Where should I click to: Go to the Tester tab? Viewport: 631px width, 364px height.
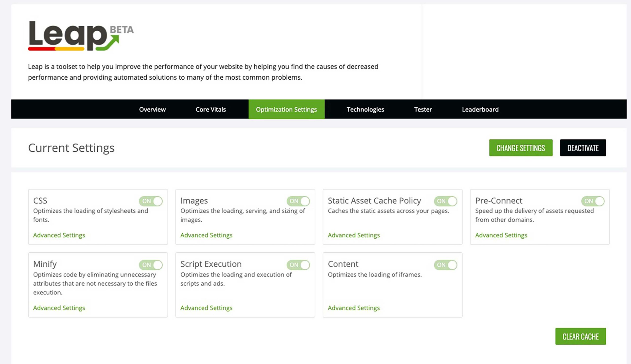pyautogui.click(x=423, y=109)
